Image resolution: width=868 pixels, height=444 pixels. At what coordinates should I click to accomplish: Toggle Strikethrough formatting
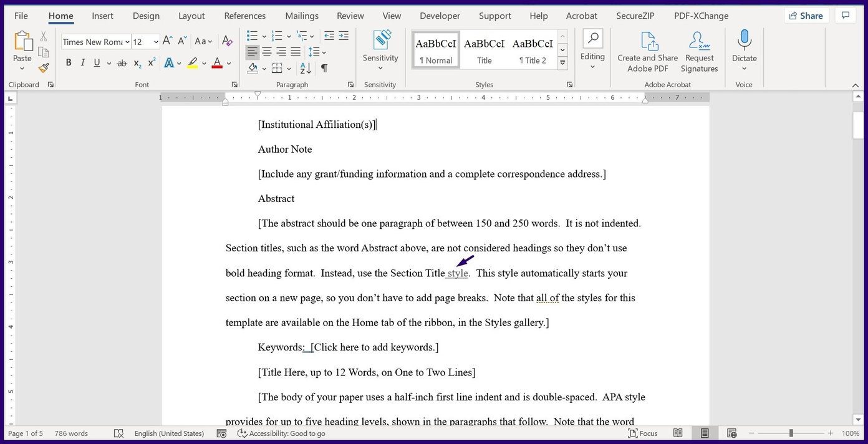tap(122, 63)
